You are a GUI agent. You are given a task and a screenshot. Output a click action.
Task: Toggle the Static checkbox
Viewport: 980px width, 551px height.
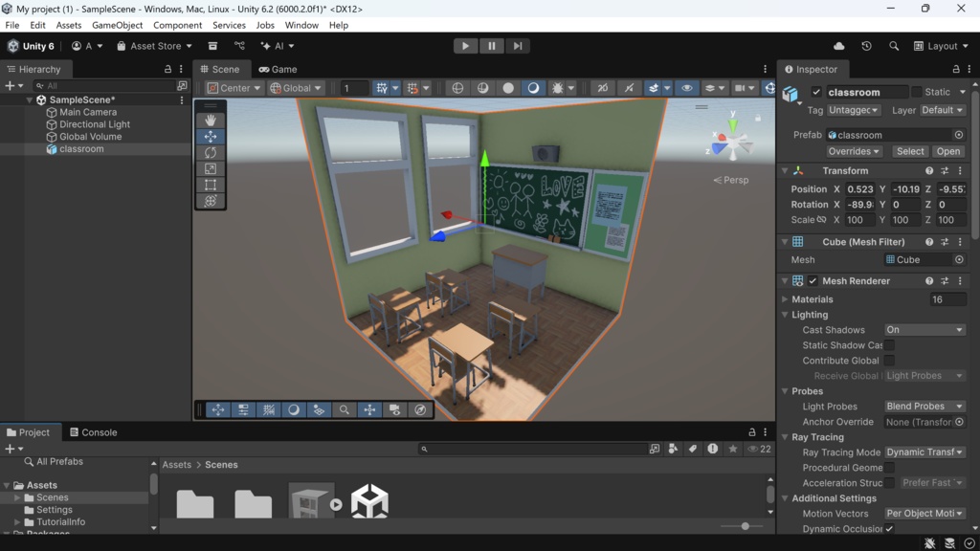click(916, 92)
